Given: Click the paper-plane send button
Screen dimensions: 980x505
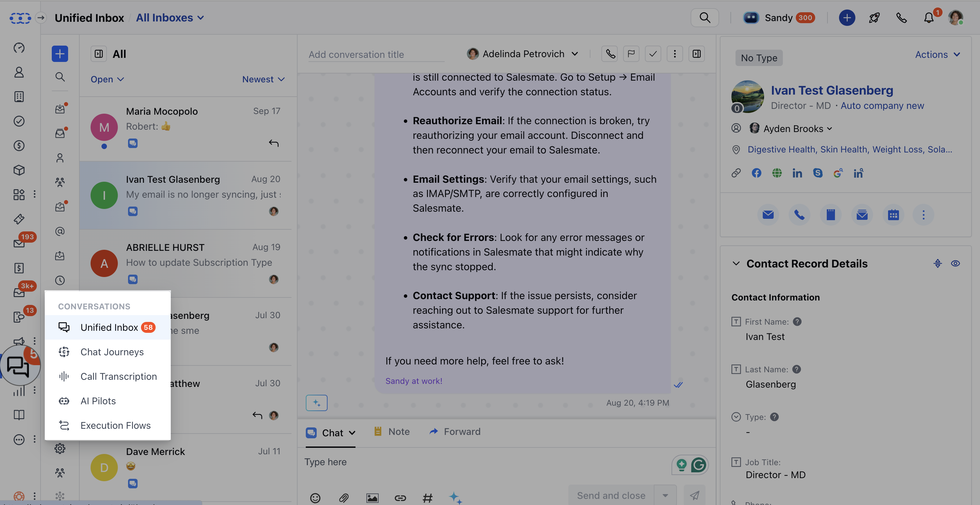Looking at the screenshot, I should pyautogui.click(x=695, y=495).
